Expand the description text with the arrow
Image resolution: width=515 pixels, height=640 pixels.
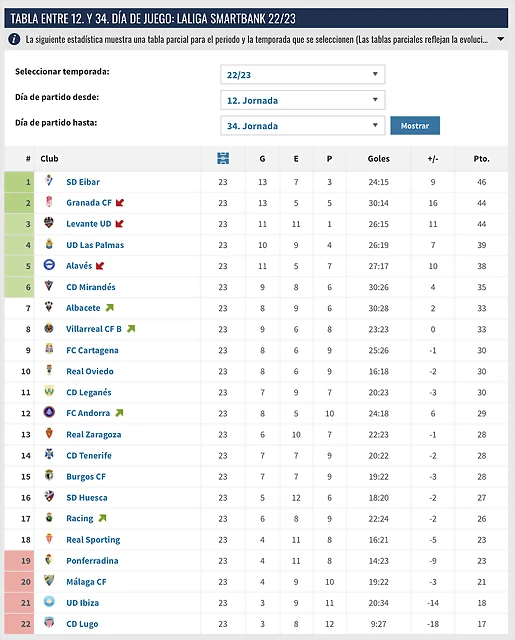pyautogui.click(x=501, y=40)
